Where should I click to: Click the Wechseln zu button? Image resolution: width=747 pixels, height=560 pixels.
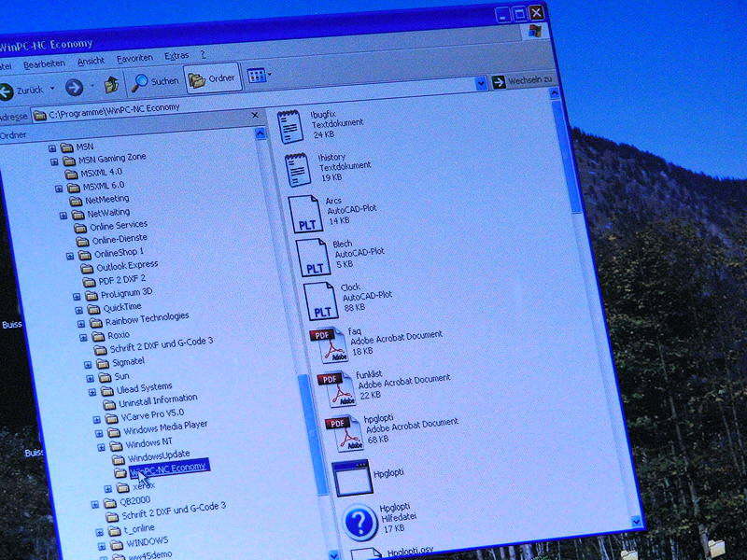523,80
